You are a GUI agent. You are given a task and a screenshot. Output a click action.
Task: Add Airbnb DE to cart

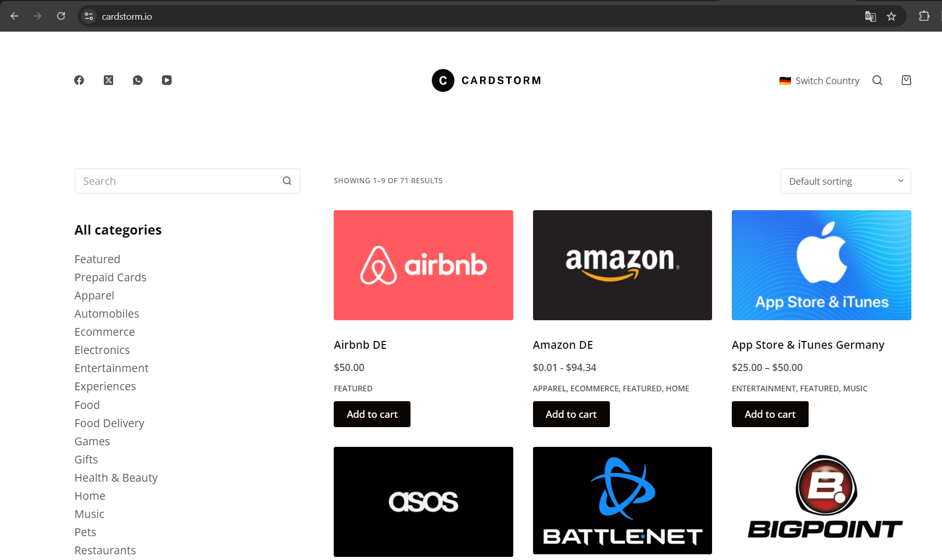click(x=372, y=414)
